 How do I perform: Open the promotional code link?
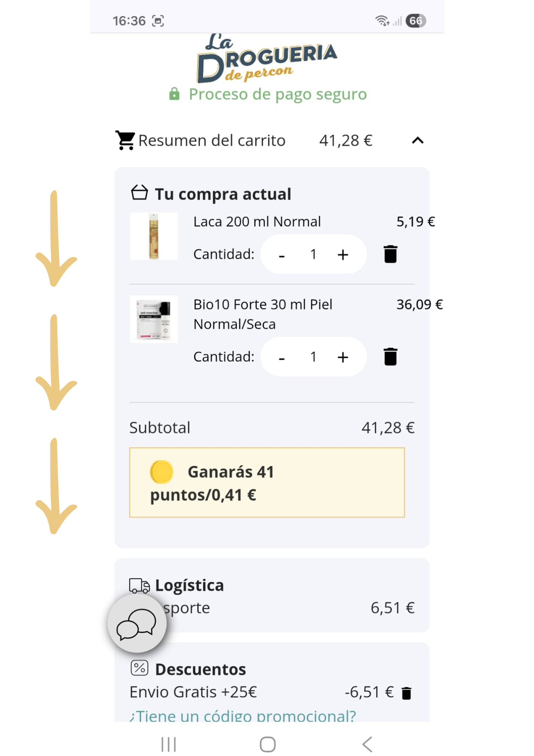(x=242, y=716)
